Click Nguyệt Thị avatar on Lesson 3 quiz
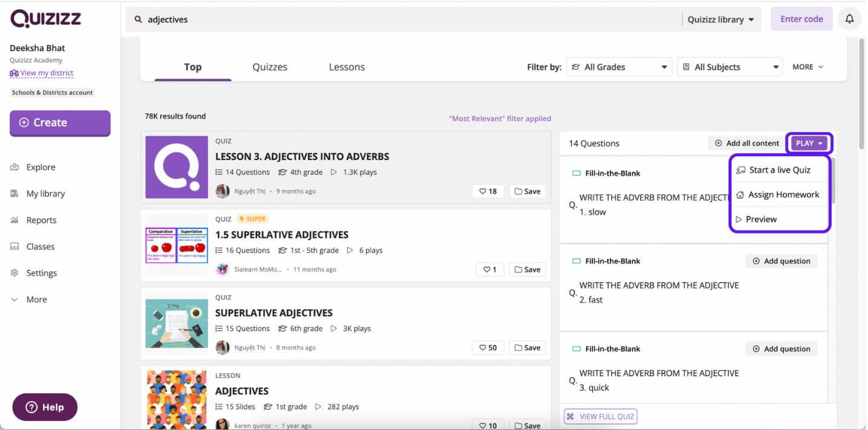The height and width of the screenshot is (430, 868). (x=223, y=191)
